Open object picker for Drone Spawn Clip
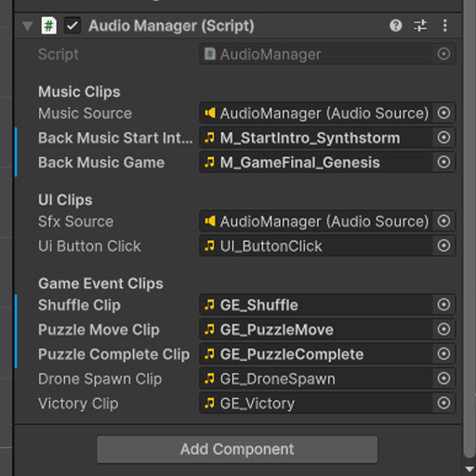The image size is (476, 476). click(443, 378)
